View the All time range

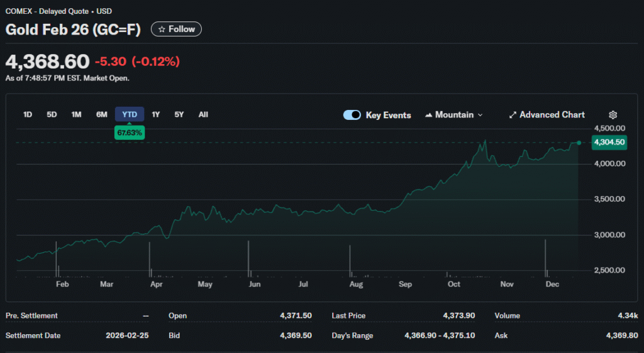pyautogui.click(x=203, y=114)
